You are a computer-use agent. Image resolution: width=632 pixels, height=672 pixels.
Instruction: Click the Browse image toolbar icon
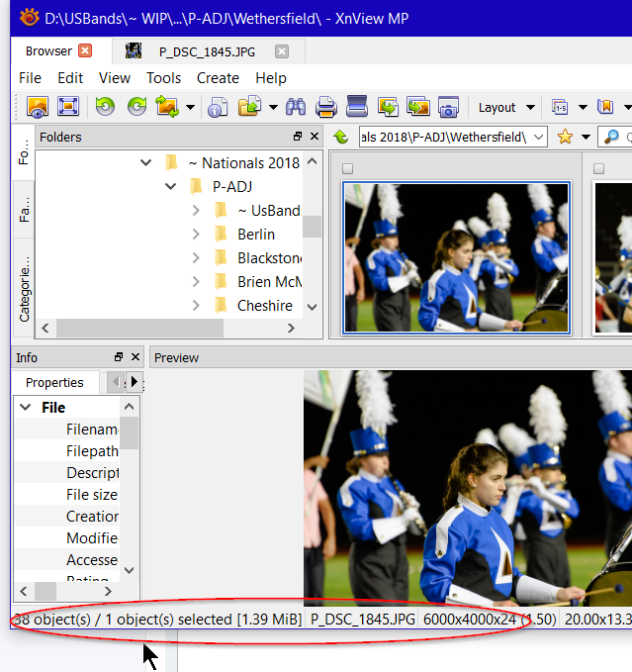38,107
